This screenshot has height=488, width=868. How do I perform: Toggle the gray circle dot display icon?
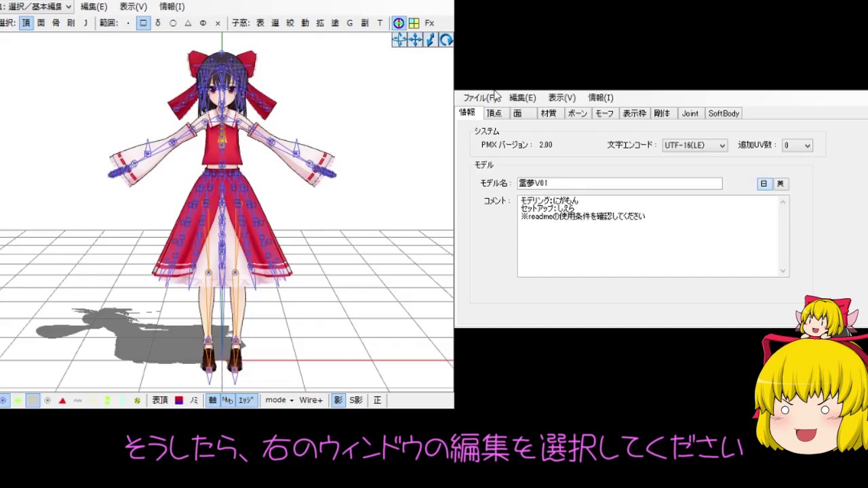(x=47, y=401)
